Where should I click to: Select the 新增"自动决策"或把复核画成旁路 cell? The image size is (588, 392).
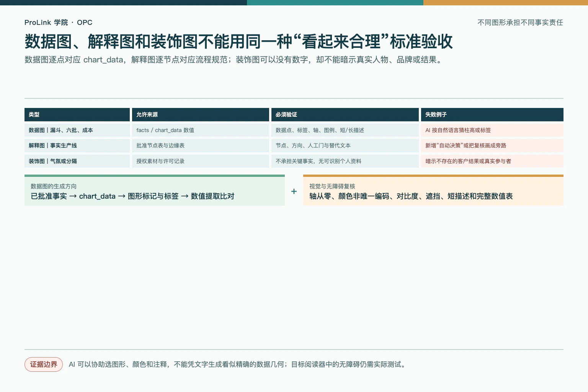[x=492, y=145]
